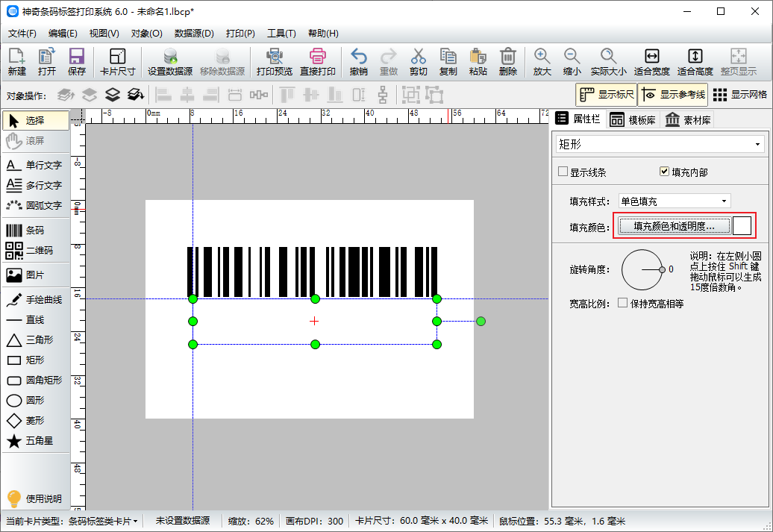Select the 菱形 diamond tool
Screen dimensions: 773x532
click(36, 421)
